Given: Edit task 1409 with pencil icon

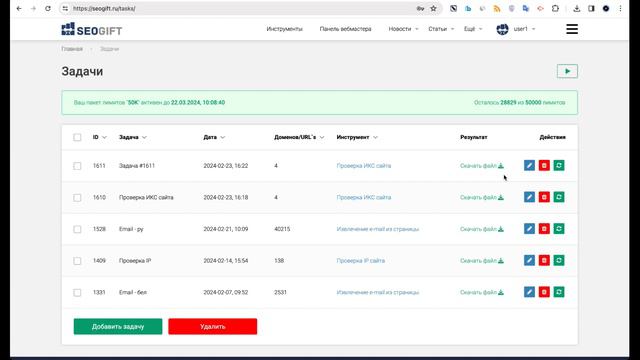Looking at the screenshot, I should tap(529, 260).
